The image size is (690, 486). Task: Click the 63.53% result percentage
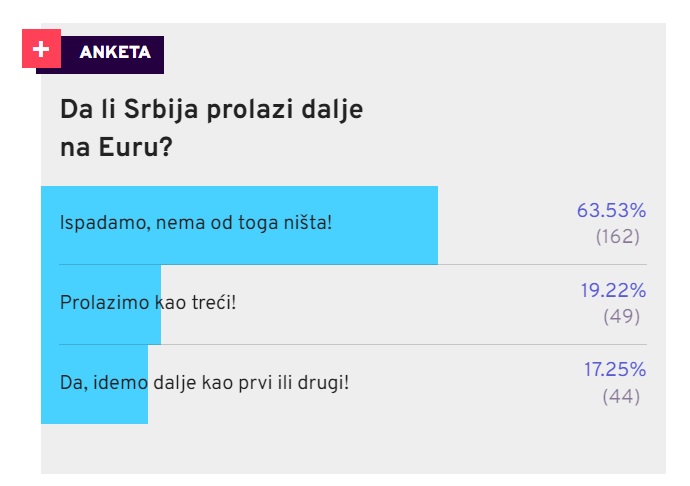[611, 210]
